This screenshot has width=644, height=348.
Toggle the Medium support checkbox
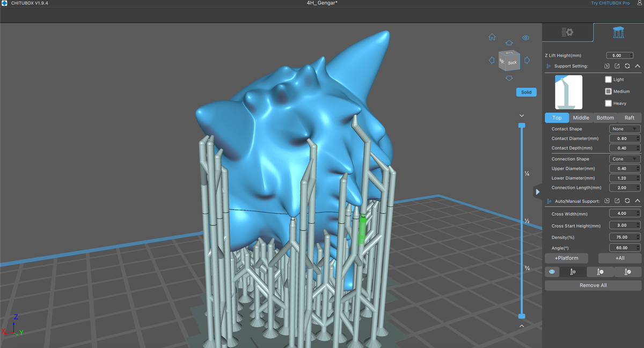[x=609, y=91]
